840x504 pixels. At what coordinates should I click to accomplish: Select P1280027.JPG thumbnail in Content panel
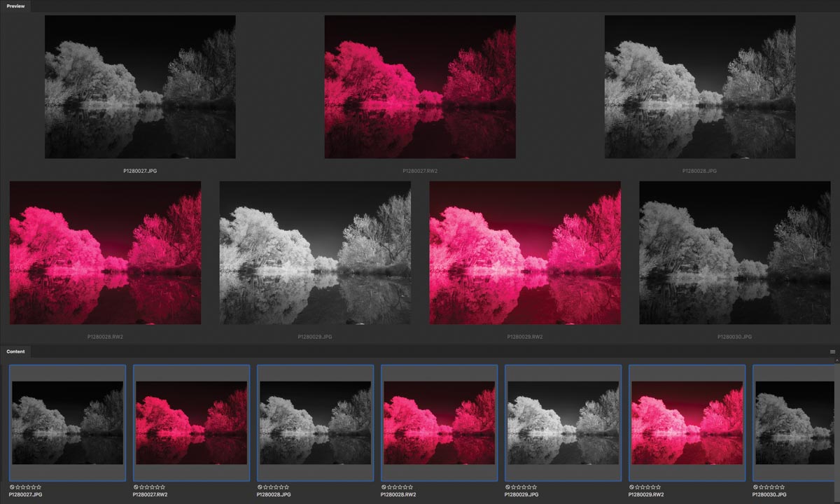[67, 423]
